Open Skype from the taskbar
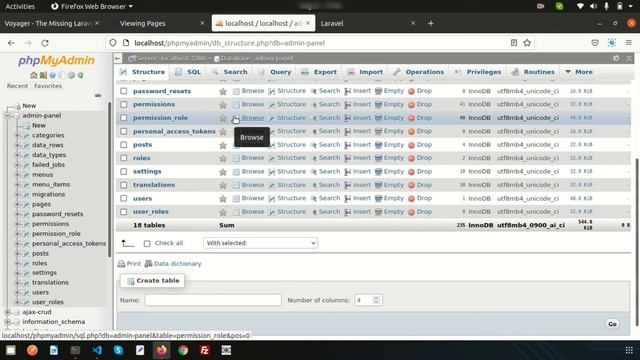 tap(118, 350)
